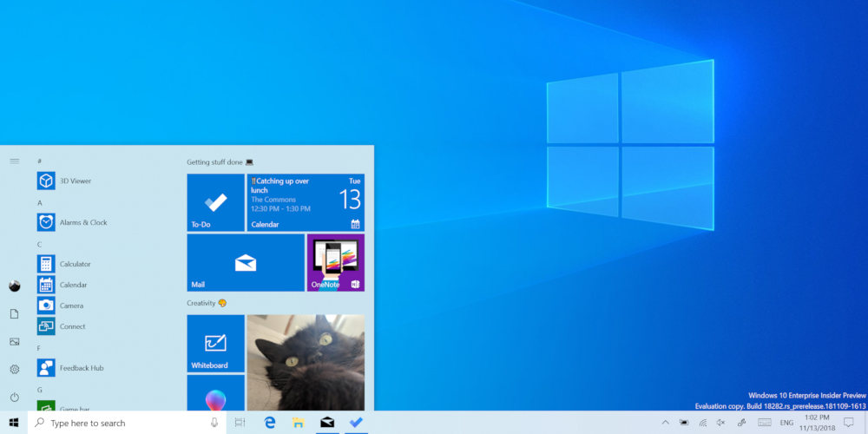Open Calculator in the app list

(x=63, y=264)
